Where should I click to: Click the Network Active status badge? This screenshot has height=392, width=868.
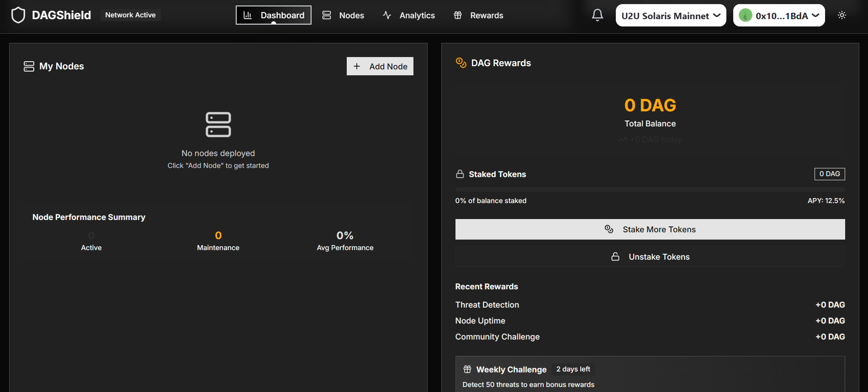point(130,15)
